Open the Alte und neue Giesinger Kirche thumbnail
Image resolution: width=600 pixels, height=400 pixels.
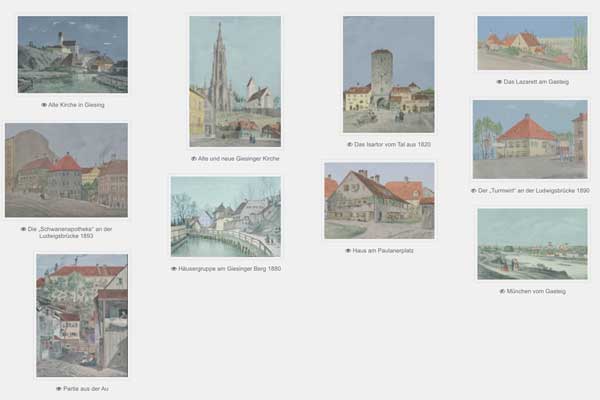pyautogui.click(x=235, y=81)
